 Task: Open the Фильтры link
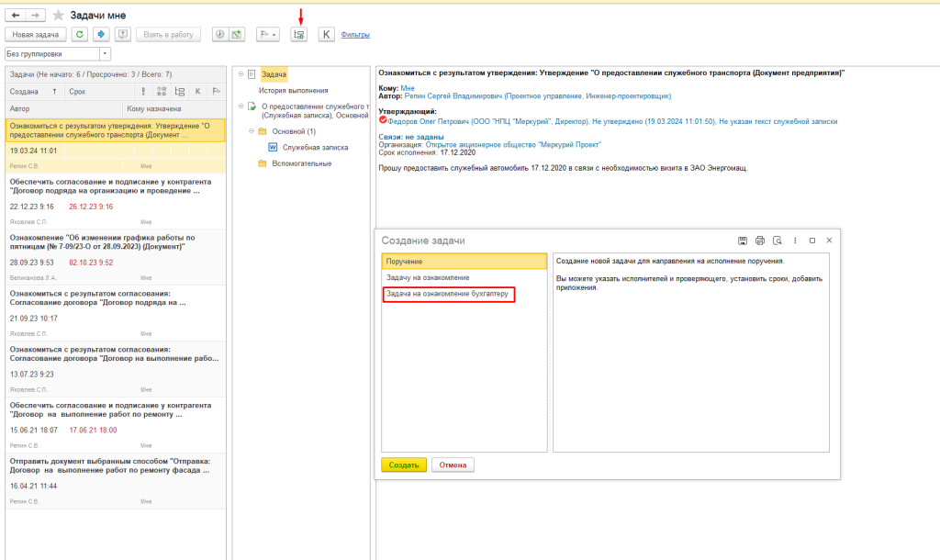click(355, 35)
